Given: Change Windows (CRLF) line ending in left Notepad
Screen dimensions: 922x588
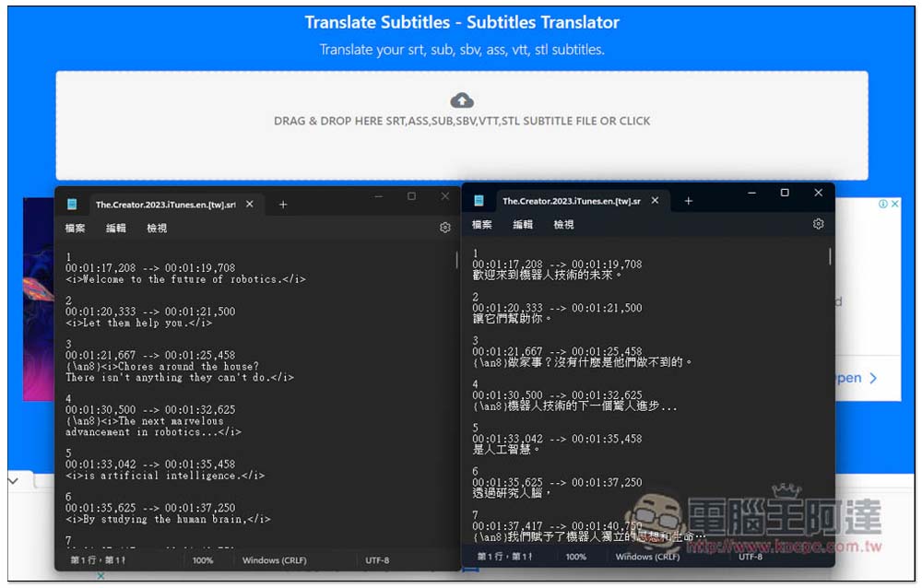Looking at the screenshot, I should (x=274, y=560).
